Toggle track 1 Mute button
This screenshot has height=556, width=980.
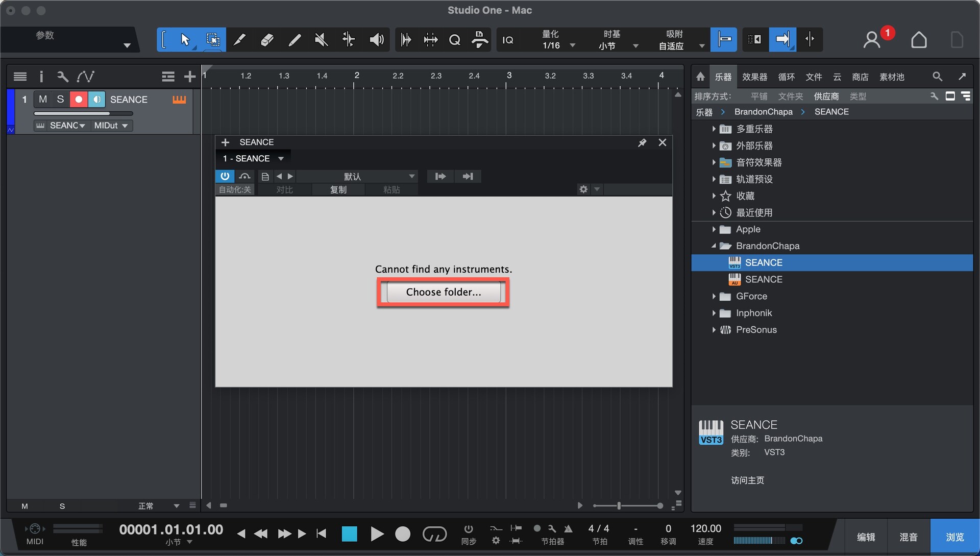(x=43, y=99)
